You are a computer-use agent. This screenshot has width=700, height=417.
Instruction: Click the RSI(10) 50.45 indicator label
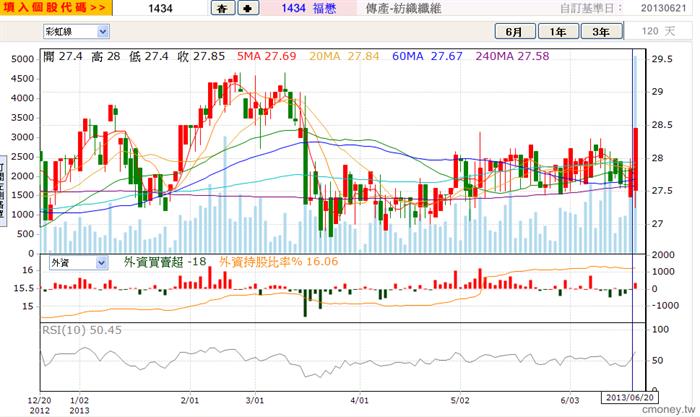pyautogui.click(x=82, y=330)
